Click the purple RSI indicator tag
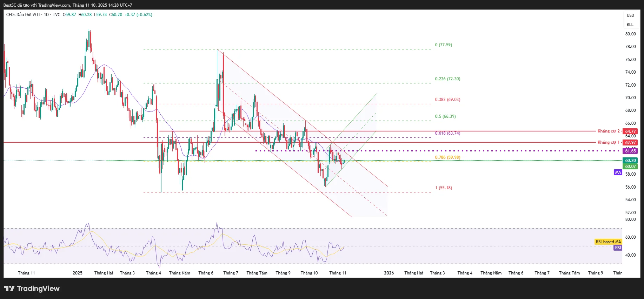 coord(618,248)
